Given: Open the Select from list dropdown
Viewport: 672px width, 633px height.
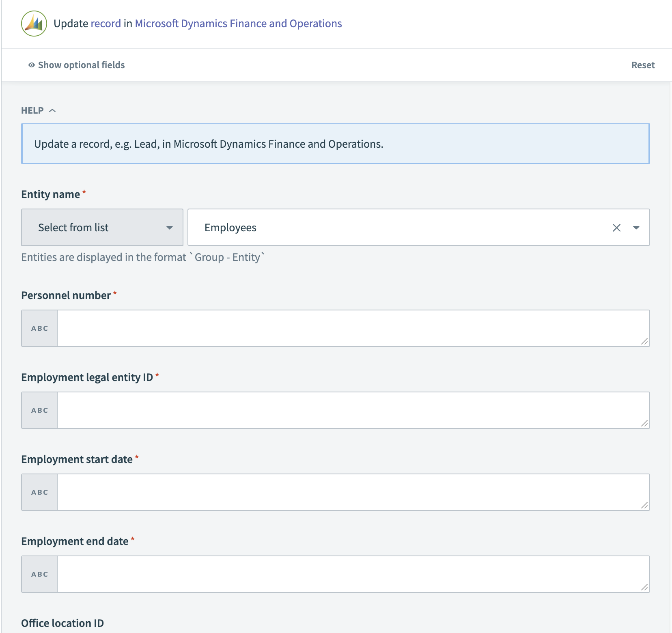Looking at the screenshot, I should point(102,228).
